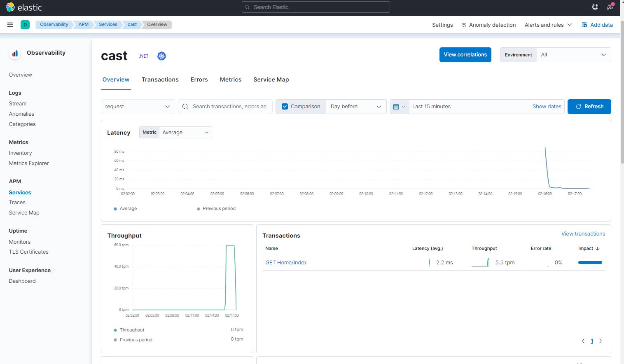
Task: Click Last 15 minutes time range
Action: tap(432, 107)
